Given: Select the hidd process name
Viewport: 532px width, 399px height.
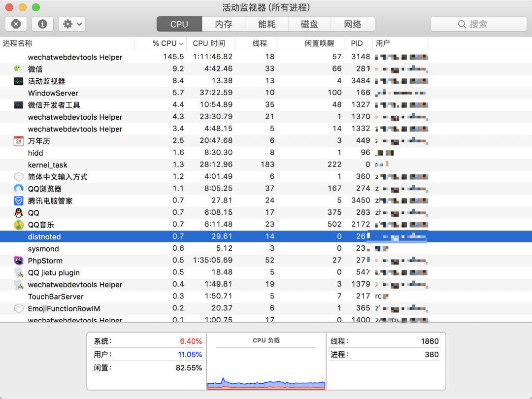Looking at the screenshot, I should 35,153.
